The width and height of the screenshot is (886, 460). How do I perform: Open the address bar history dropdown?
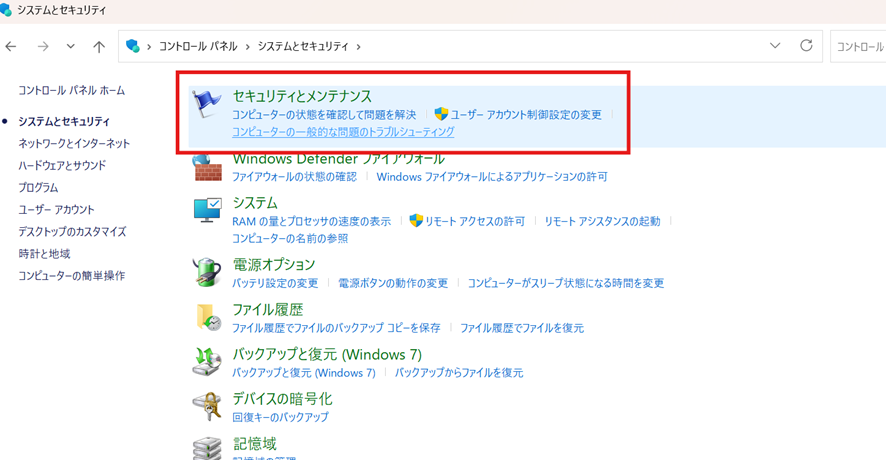(x=775, y=46)
